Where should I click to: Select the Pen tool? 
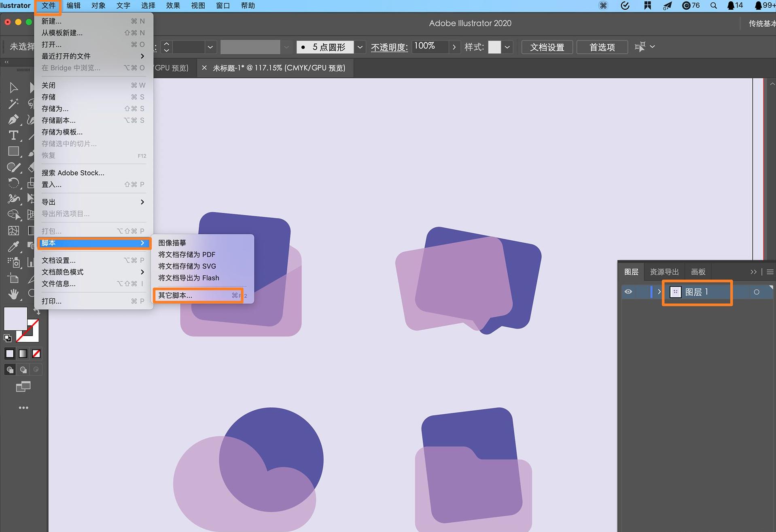click(x=13, y=119)
